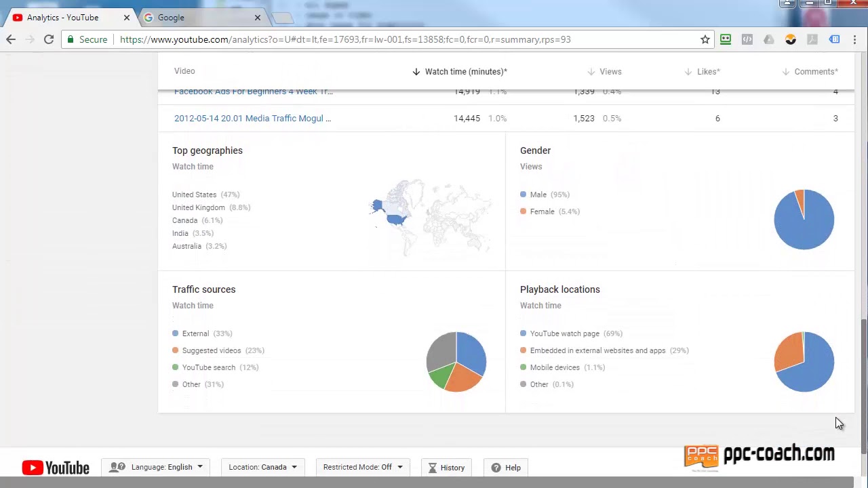
Task: Click Suggested videos (23%) legend item
Action: [x=218, y=350]
